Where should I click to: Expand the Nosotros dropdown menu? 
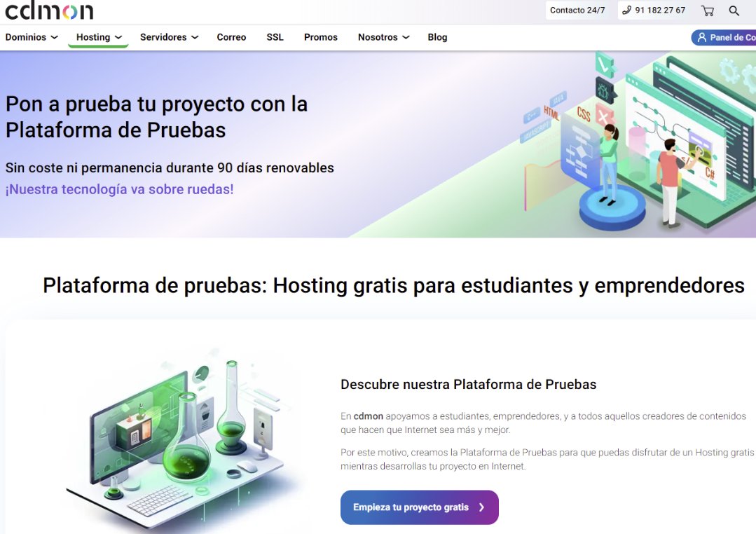click(x=384, y=37)
